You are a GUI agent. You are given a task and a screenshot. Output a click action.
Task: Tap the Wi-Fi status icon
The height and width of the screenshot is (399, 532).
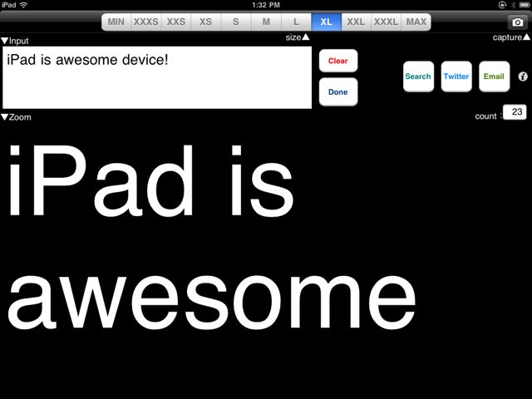click(x=23, y=5)
